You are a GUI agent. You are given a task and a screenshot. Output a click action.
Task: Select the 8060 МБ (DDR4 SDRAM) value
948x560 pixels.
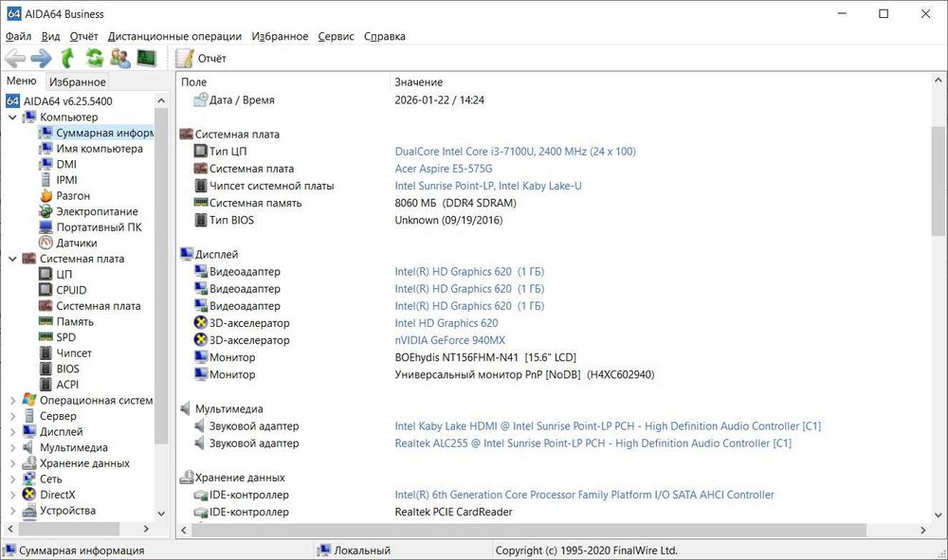coord(455,203)
